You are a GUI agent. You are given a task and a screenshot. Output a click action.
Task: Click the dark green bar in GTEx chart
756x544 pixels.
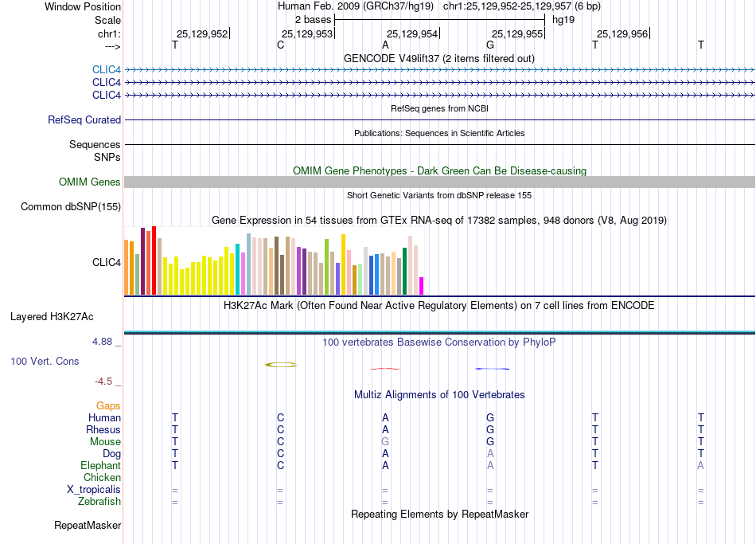(404, 271)
